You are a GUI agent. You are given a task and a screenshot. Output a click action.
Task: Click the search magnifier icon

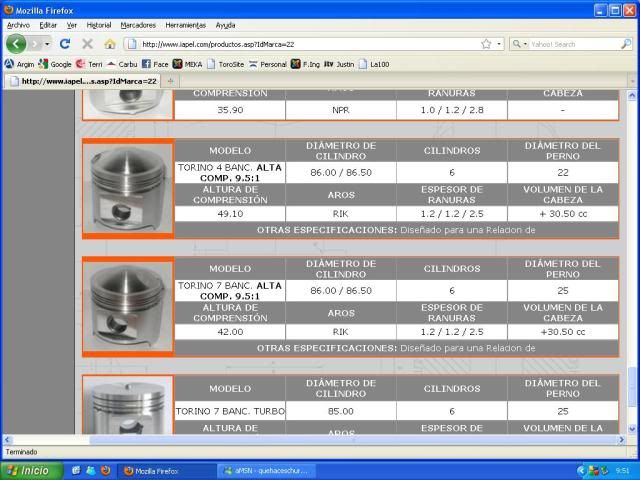[x=625, y=44]
